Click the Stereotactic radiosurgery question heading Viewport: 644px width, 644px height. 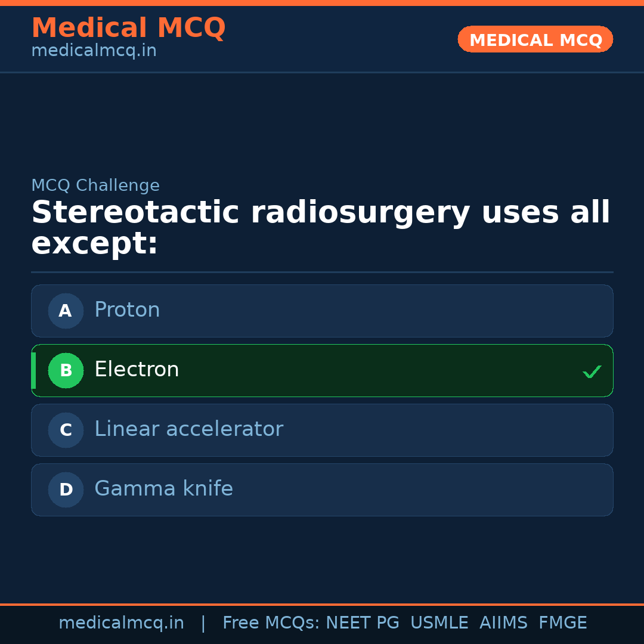point(320,228)
